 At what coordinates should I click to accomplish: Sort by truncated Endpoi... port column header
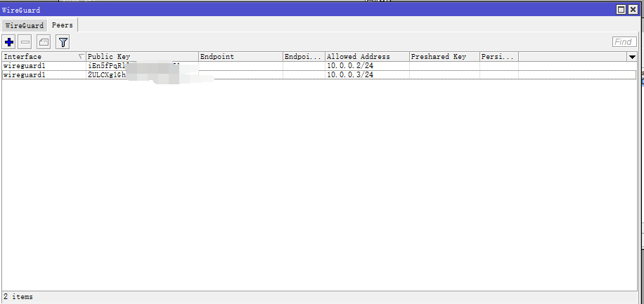coord(304,57)
